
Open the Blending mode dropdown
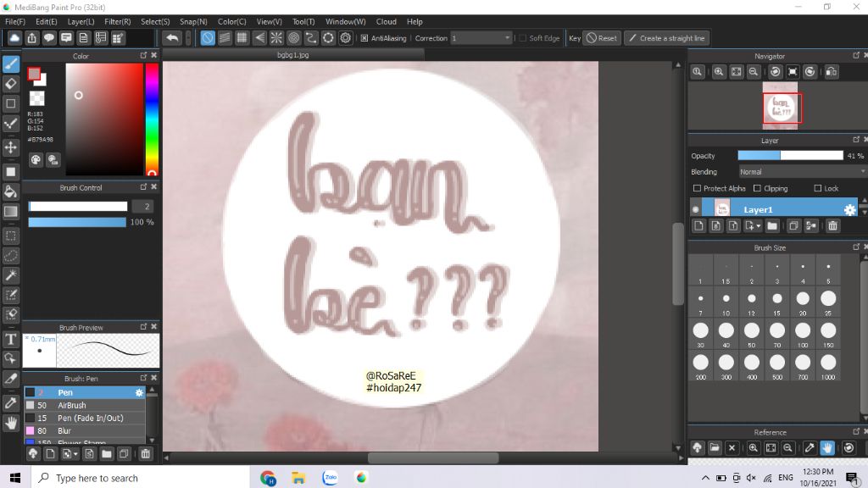pyautogui.click(x=802, y=172)
